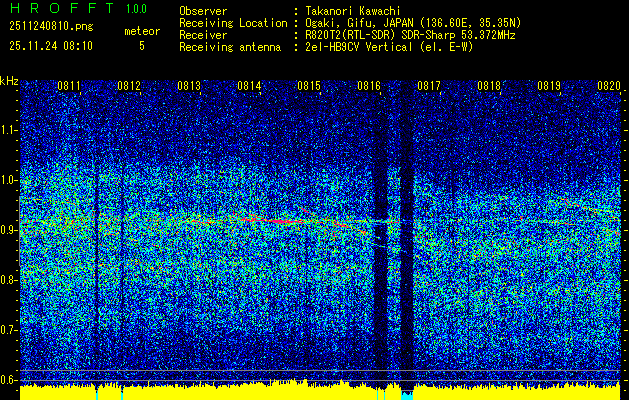The width and height of the screenshot is (629, 400).
Task: Click the observer name Takanori Kawachi
Action: [353, 11]
